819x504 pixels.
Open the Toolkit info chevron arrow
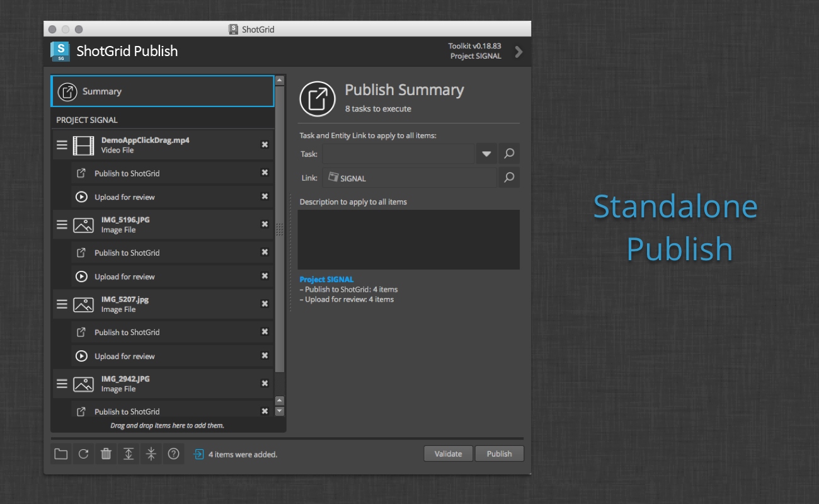click(x=518, y=52)
